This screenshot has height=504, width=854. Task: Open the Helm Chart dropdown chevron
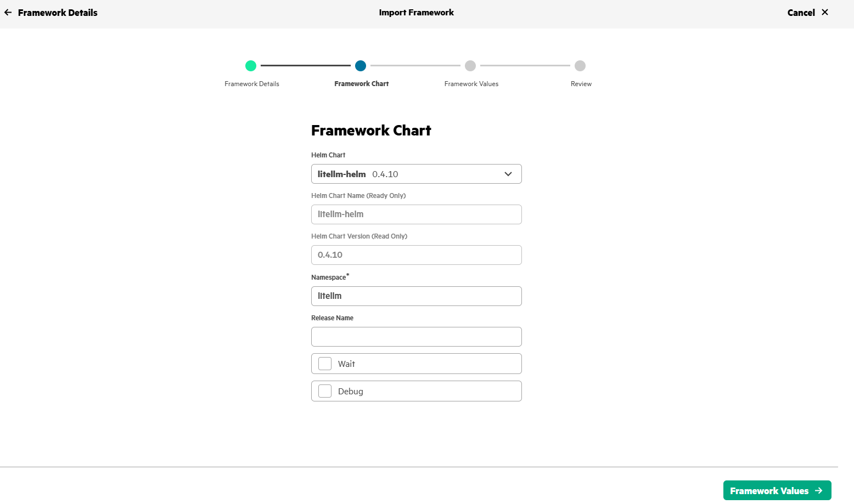(x=508, y=174)
